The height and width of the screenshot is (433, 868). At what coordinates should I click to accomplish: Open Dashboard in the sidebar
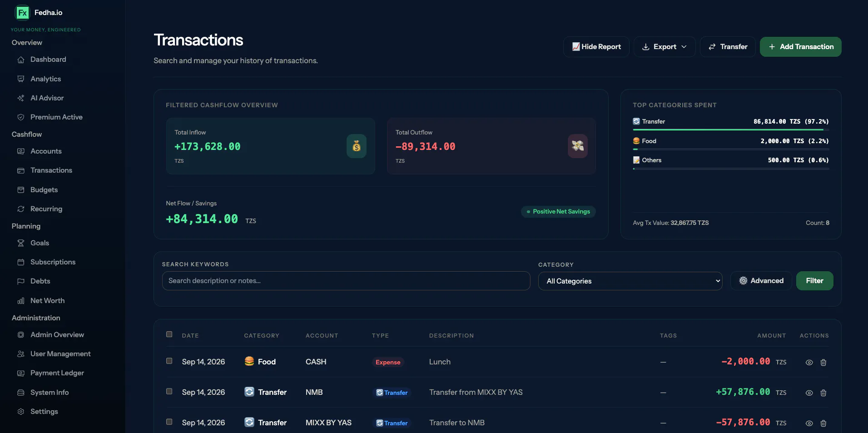pos(48,60)
